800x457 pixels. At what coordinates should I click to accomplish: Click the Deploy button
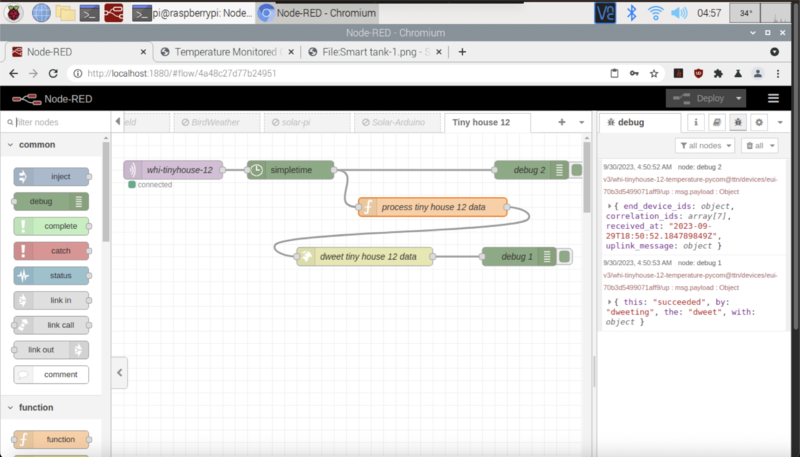[699, 98]
